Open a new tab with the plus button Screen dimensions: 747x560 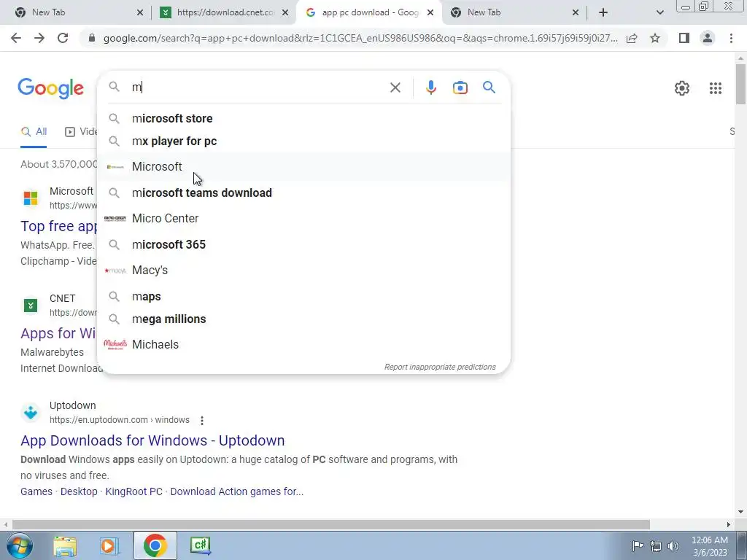coord(603,12)
